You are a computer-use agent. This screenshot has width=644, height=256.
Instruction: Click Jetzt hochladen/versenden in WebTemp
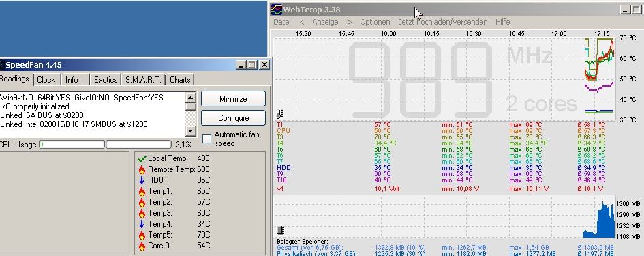click(x=443, y=22)
